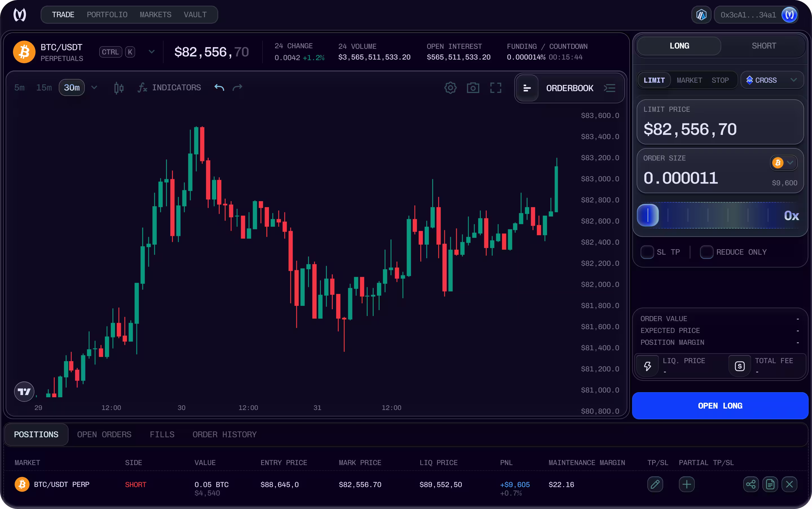Open the timeframe dropdown next to 30m
Screen dimensions: 812x509
94,87
